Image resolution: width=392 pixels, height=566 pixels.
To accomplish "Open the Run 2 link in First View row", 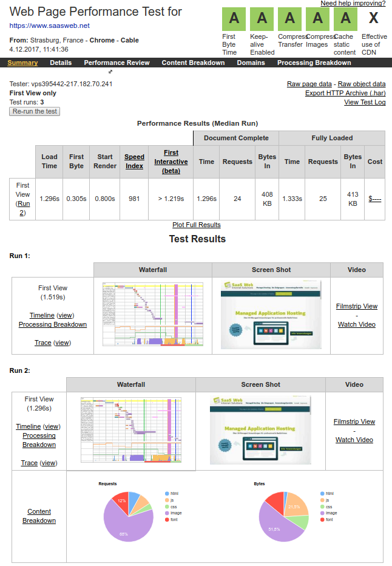I will tap(23, 208).
